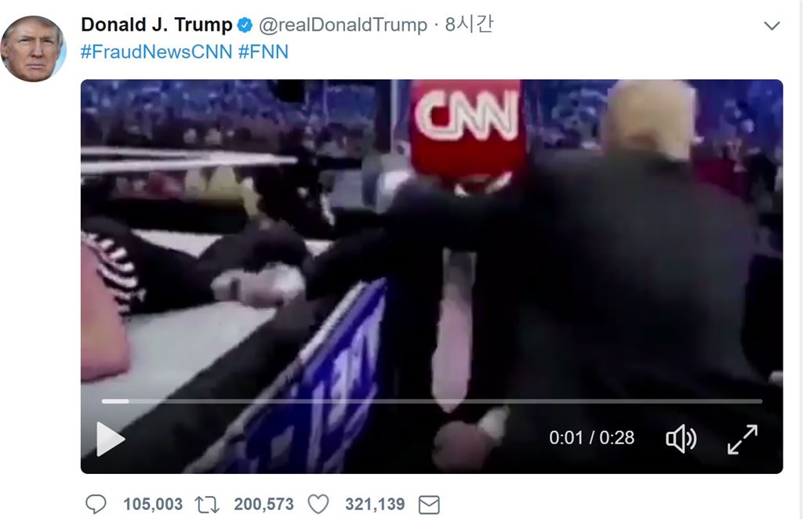Click the blue verified badge
The height and width of the screenshot is (532, 803).
point(245,24)
